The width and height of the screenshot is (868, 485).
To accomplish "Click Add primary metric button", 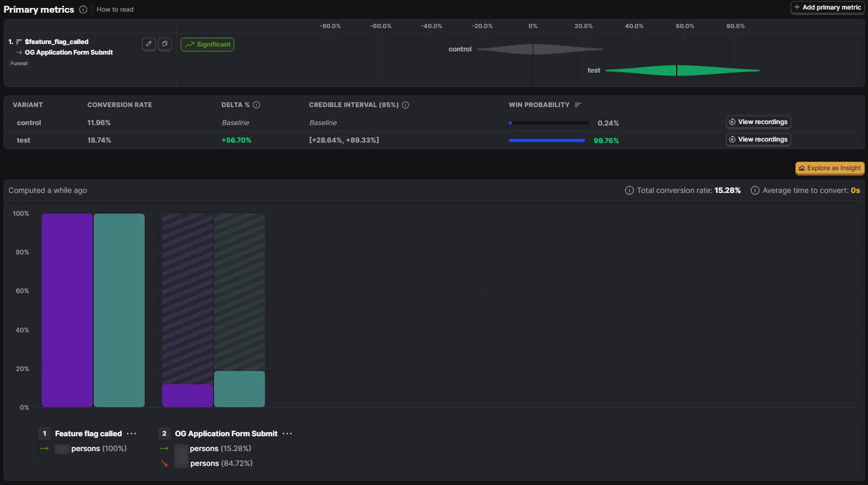I will (x=828, y=7).
